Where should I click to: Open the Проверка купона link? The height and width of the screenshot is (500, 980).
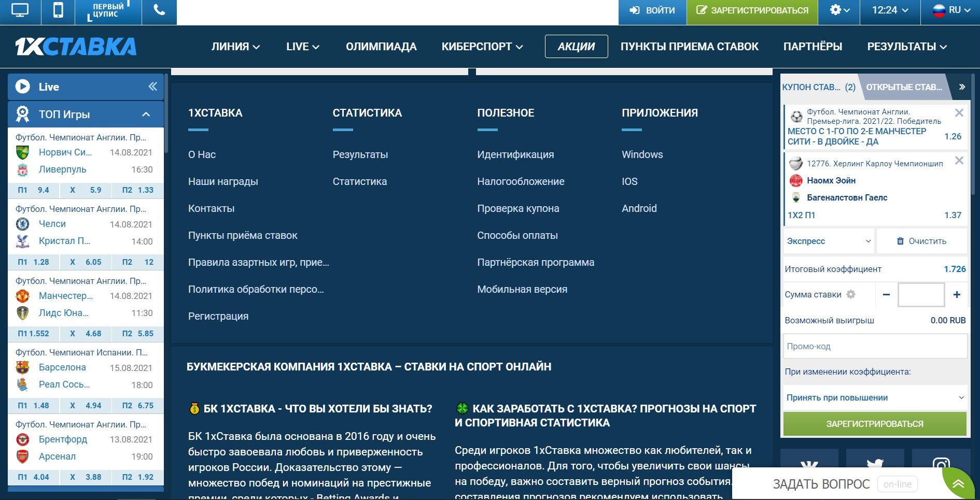pos(518,208)
